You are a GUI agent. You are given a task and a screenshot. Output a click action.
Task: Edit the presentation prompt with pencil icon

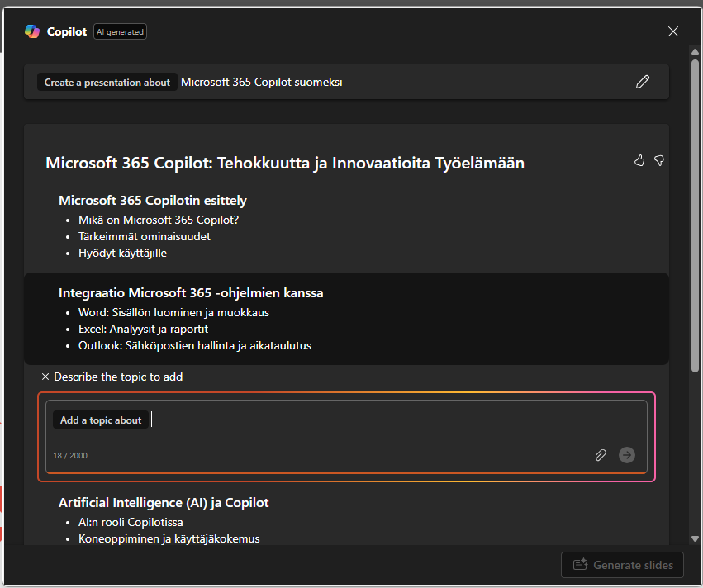coord(642,82)
